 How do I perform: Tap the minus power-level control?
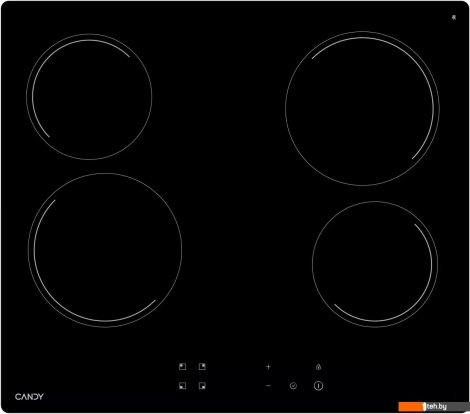point(268,386)
